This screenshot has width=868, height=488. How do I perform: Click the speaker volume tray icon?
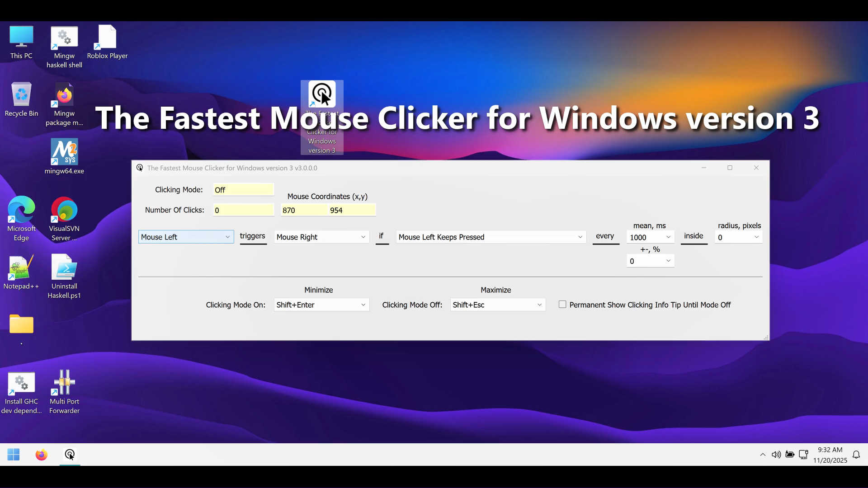click(x=776, y=455)
